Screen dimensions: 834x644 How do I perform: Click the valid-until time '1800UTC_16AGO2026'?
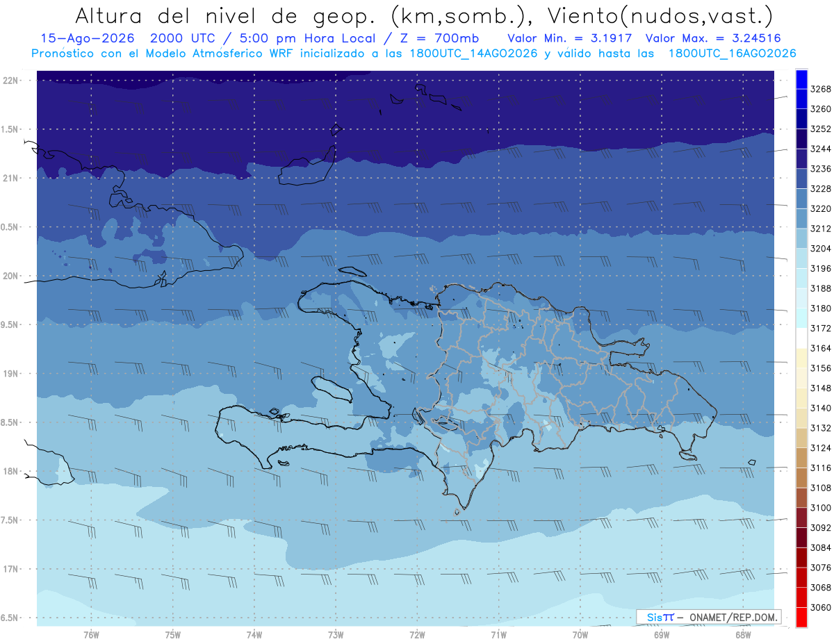click(x=732, y=53)
